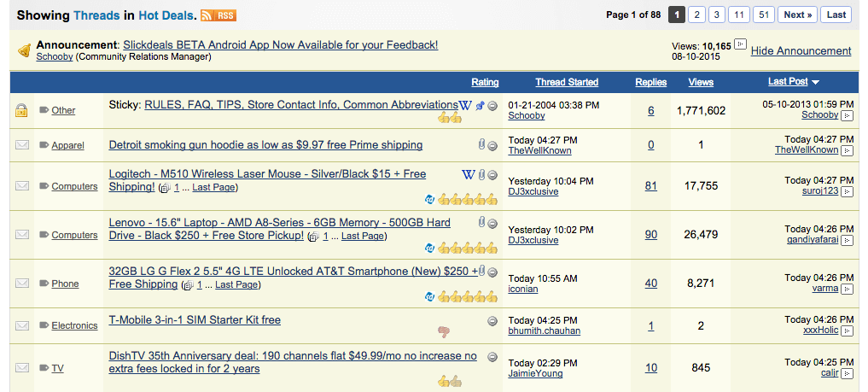Click paperclip attachment icon on Detroit hoodie thread
Viewport: 868px width, 392px height.
point(481,145)
